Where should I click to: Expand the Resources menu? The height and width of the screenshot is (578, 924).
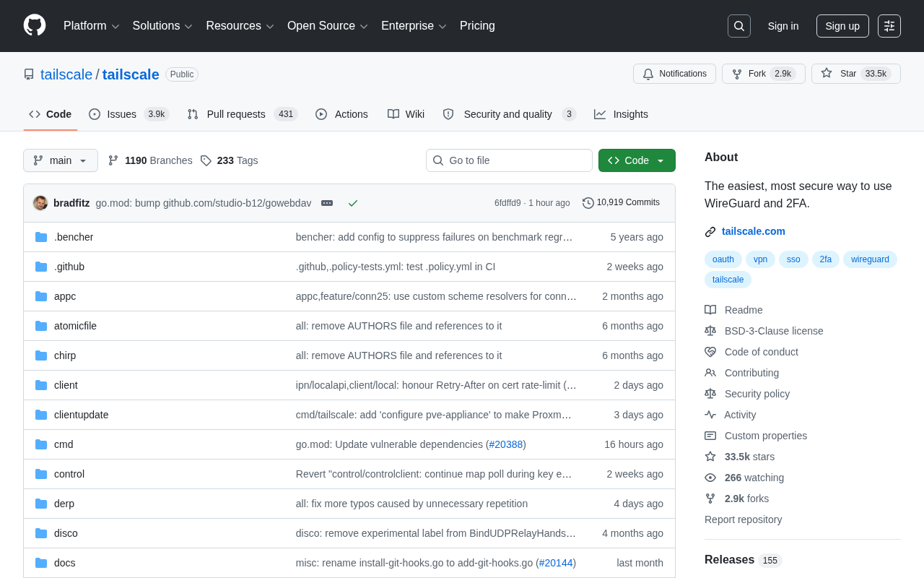click(240, 26)
